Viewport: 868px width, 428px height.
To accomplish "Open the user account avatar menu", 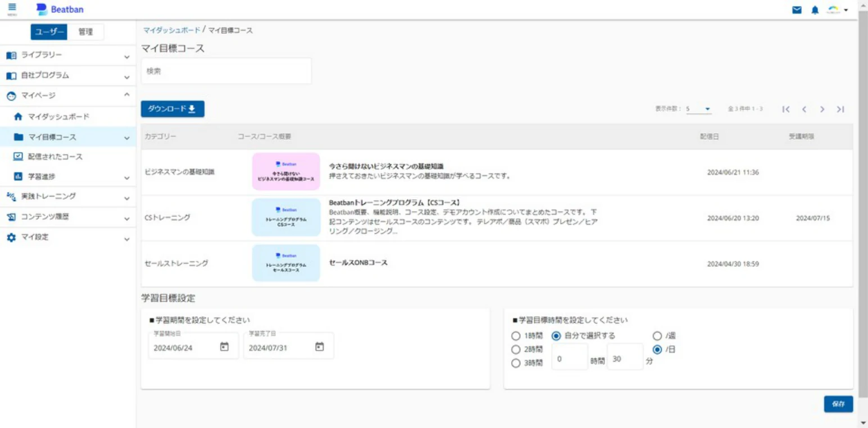I will (837, 10).
